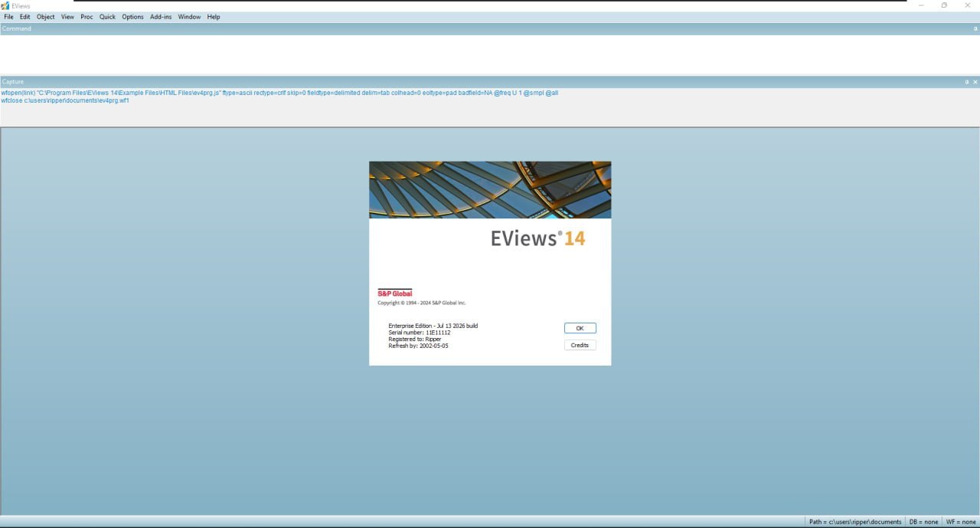The image size is (980, 528).
Task: Open the File menu
Action: pyautogui.click(x=8, y=17)
